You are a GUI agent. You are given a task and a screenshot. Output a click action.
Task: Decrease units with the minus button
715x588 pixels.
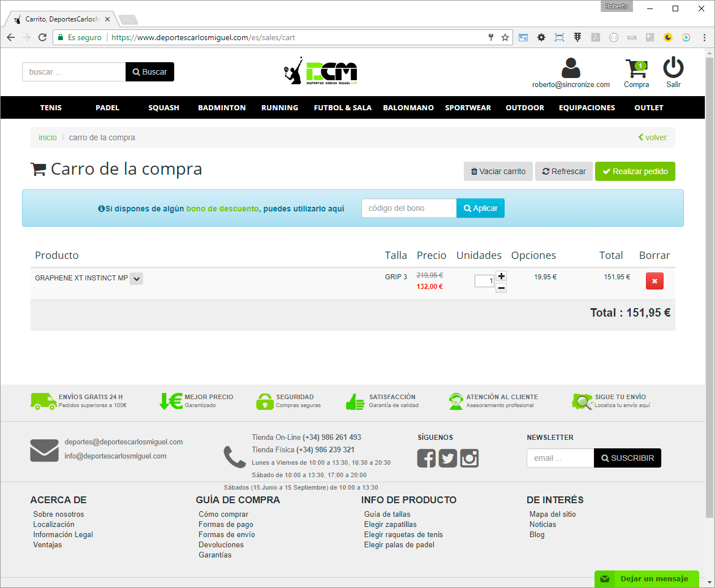click(501, 288)
